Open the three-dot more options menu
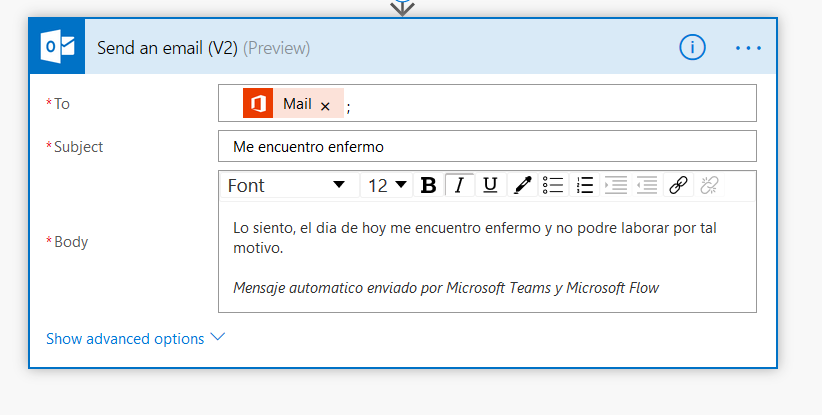Image resolution: width=822 pixels, height=415 pixels. [x=748, y=47]
